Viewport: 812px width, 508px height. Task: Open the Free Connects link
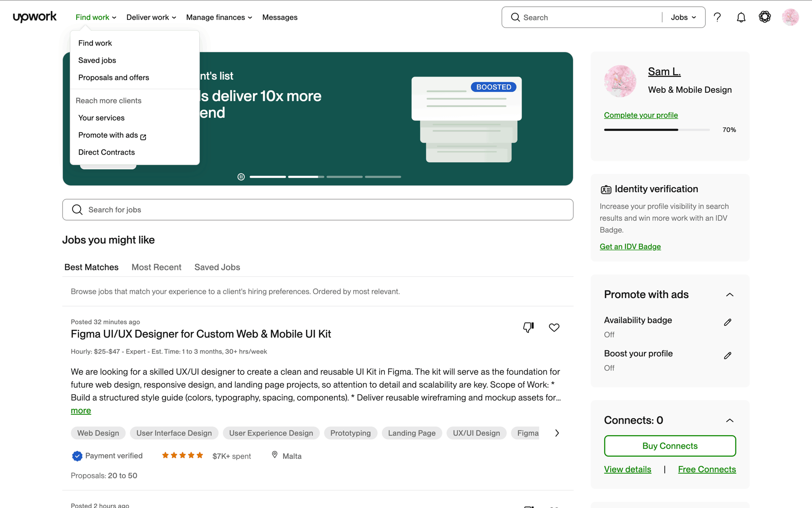[x=707, y=469]
